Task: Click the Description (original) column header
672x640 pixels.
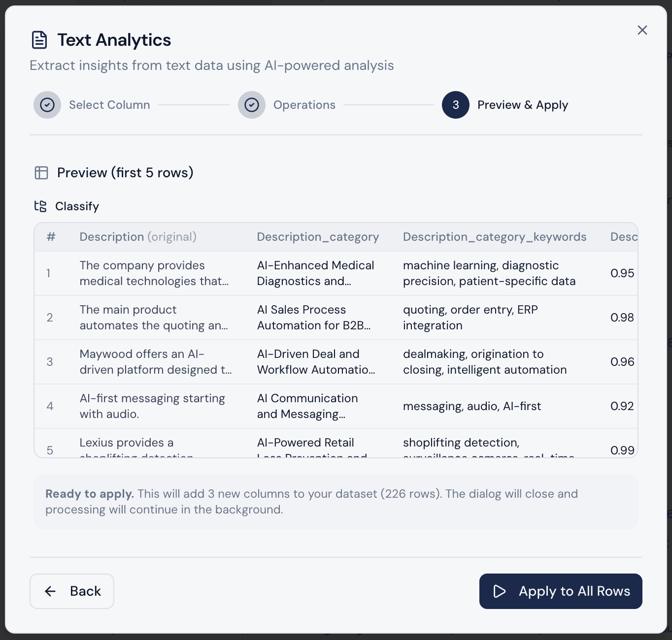Action: click(x=138, y=237)
